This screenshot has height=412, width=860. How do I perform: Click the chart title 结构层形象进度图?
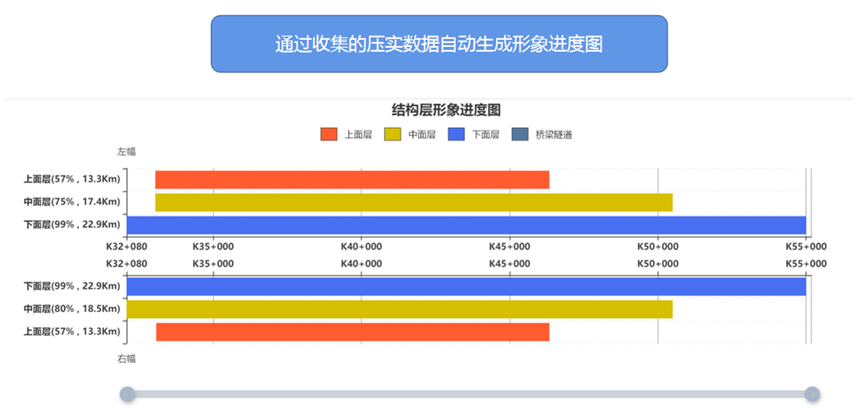point(446,110)
